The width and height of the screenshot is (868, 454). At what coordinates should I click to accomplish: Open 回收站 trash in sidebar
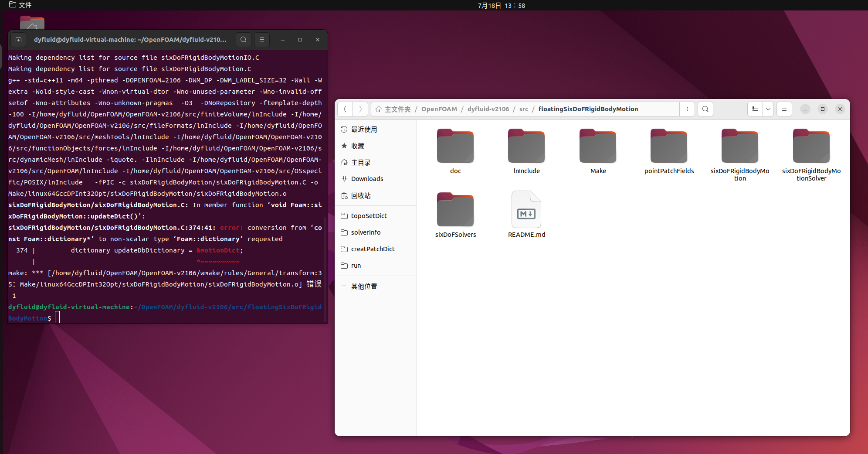[x=376, y=196]
